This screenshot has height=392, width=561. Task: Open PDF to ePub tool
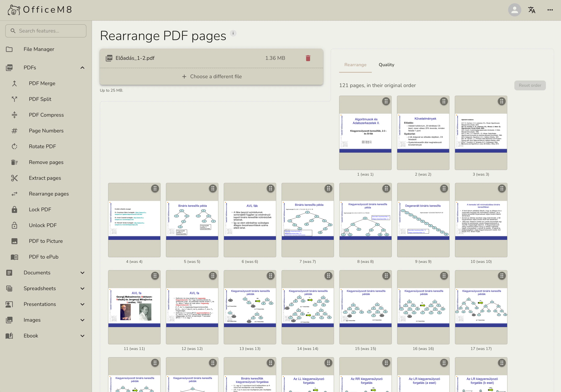tap(44, 257)
